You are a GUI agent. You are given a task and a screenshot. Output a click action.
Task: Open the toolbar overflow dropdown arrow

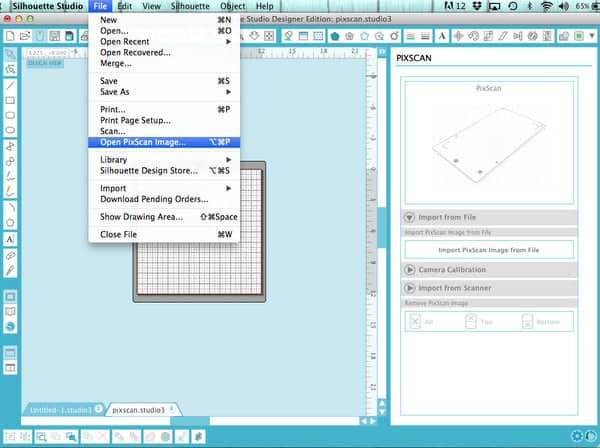[592, 36]
